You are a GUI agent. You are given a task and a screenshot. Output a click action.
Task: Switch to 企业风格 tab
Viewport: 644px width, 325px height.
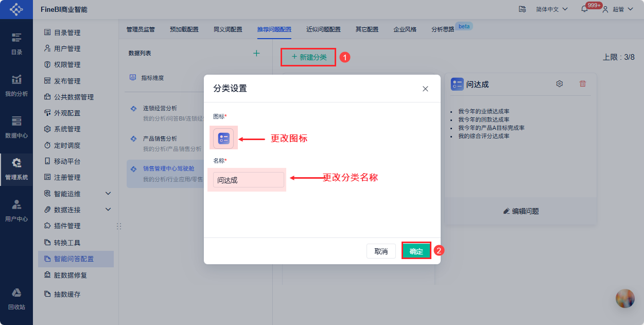(405, 29)
